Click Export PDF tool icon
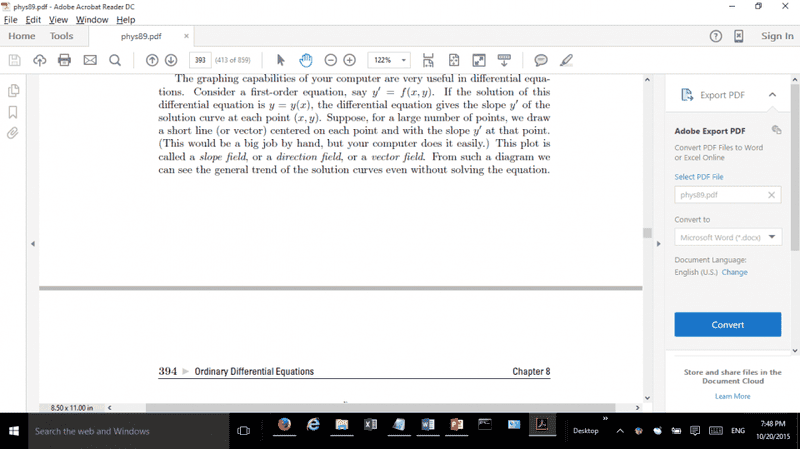The image size is (800, 449). click(x=687, y=95)
